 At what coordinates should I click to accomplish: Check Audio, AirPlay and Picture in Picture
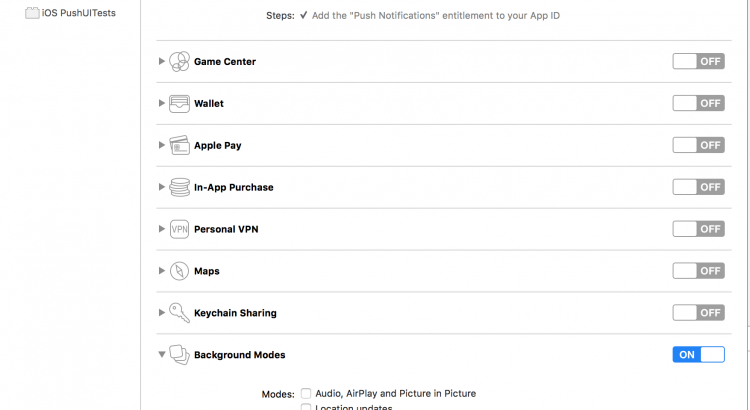coord(306,393)
